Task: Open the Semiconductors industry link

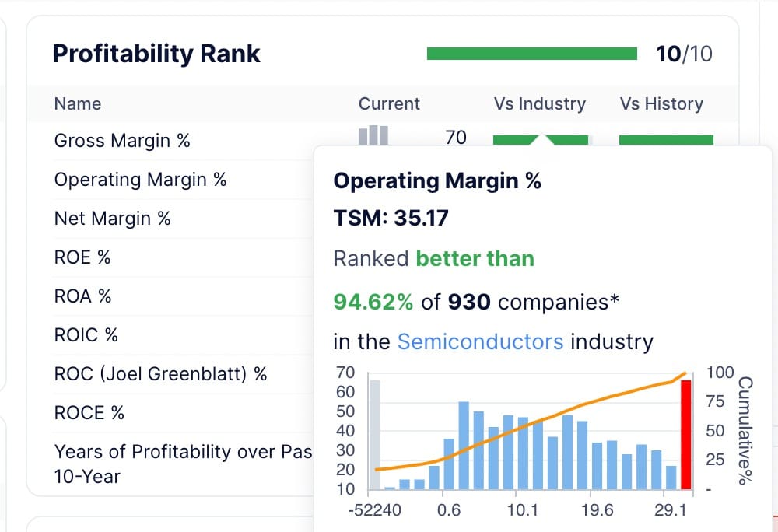Action: click(480, 341)
